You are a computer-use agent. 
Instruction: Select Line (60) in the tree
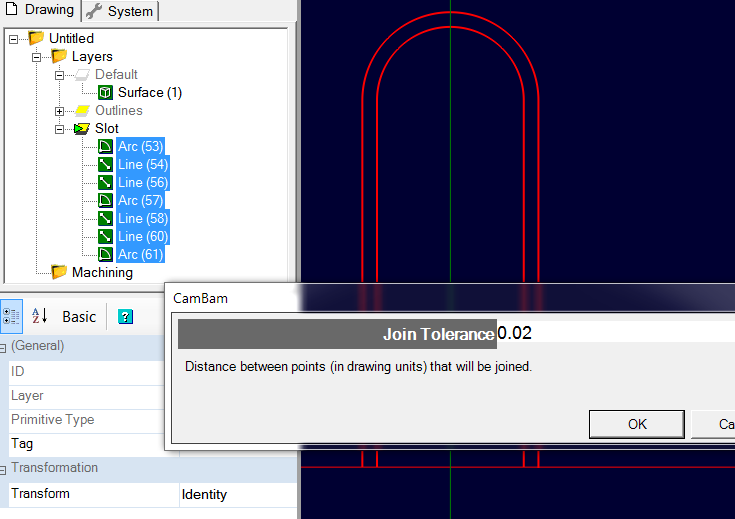click(x=142, y=236)
